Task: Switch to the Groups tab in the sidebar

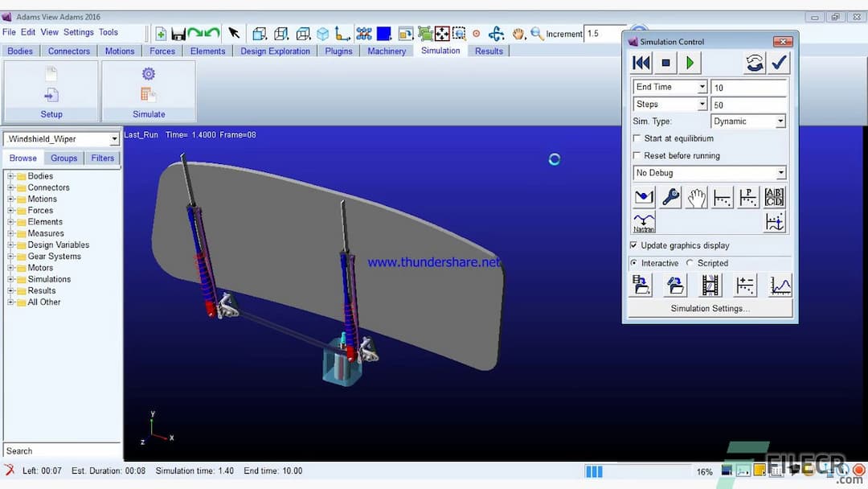Action: click(x=63, y=158)
